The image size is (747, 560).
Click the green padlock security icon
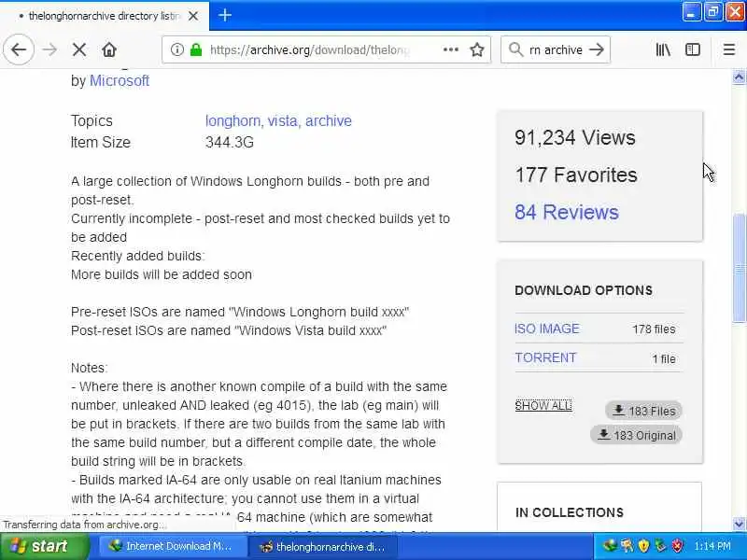[x=196, y=49]
